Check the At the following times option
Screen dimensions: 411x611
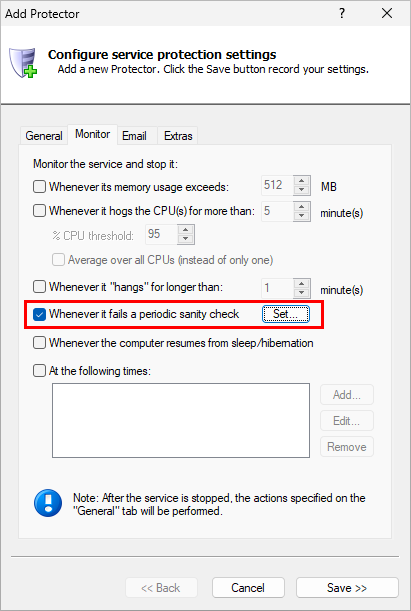(39, 371)
